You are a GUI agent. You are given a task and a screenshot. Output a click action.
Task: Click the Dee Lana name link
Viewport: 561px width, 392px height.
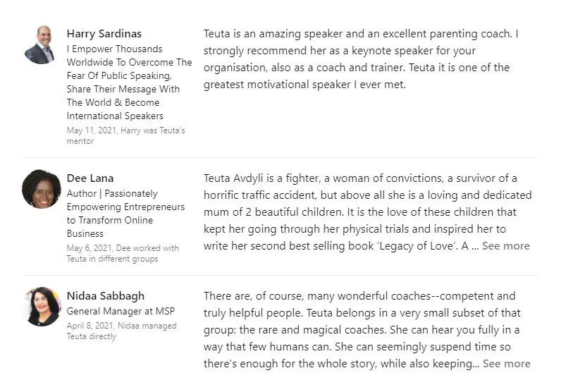click(x=90, y=178)
